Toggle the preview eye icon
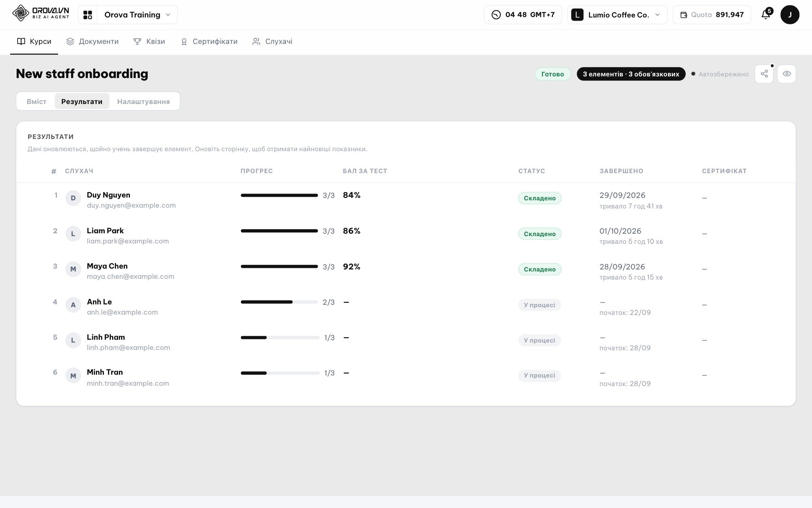This screenshot has width=812, height=508. [786, 74]
